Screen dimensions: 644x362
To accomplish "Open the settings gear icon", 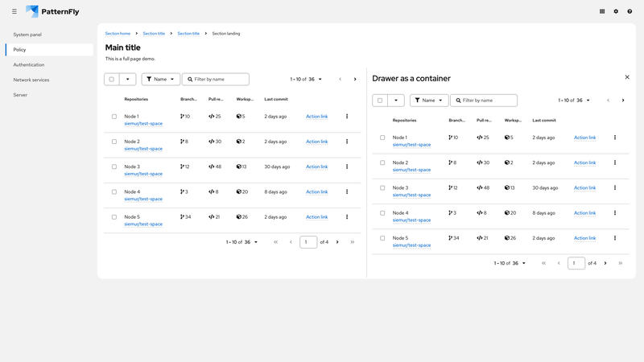I will pyautogui.click(x=616, y=11).
